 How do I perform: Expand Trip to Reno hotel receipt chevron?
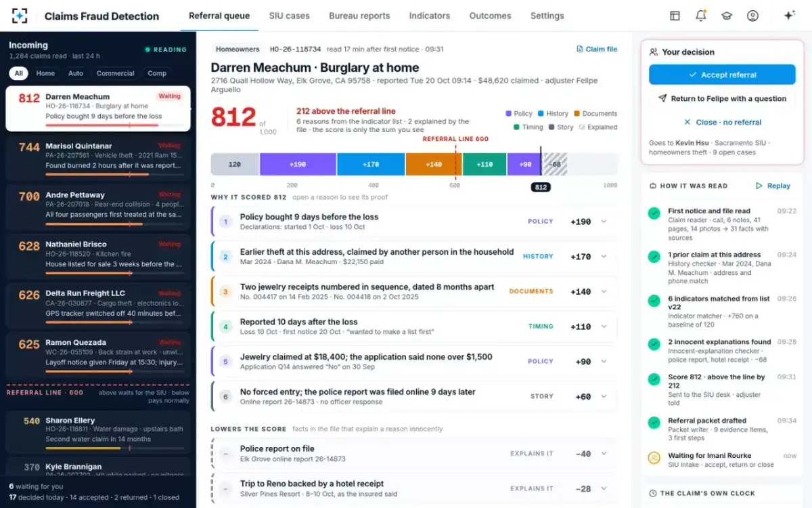tap(604, 488)
